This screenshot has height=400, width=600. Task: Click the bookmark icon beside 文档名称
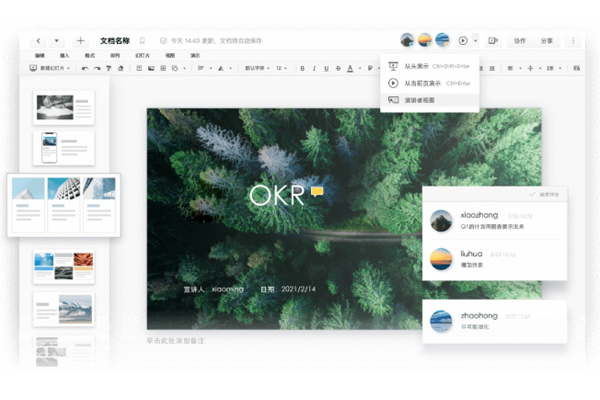tap(142, 41)
